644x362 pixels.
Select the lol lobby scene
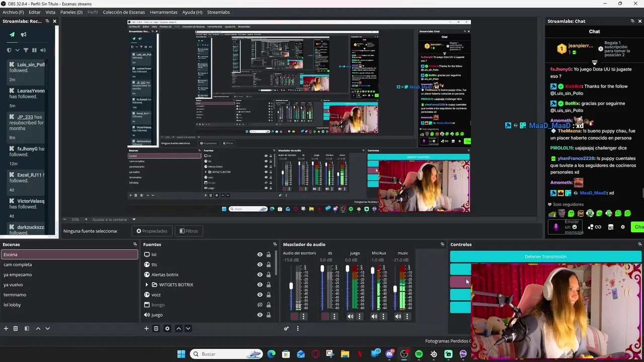(69, 305)
